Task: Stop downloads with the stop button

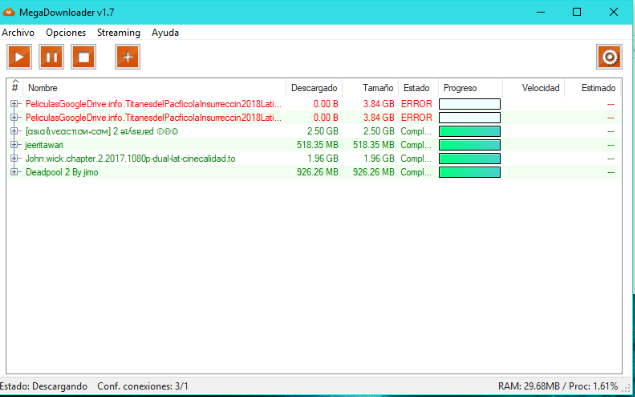Action: [x=83, y=57]
